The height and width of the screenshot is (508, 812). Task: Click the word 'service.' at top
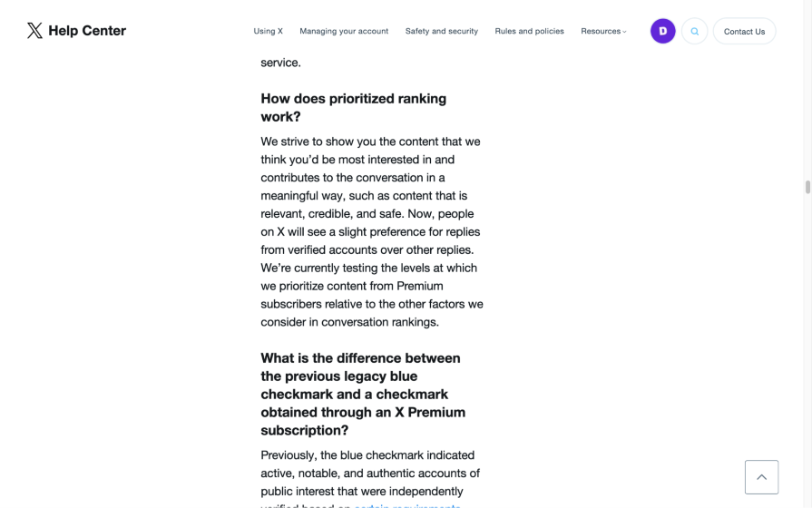point(280,63)
